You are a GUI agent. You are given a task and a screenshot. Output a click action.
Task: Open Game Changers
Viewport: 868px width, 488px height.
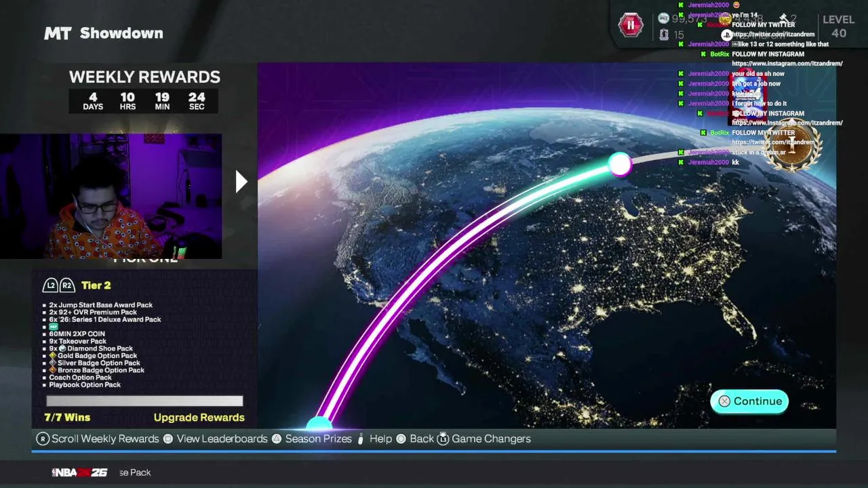(x=491, y=439)
